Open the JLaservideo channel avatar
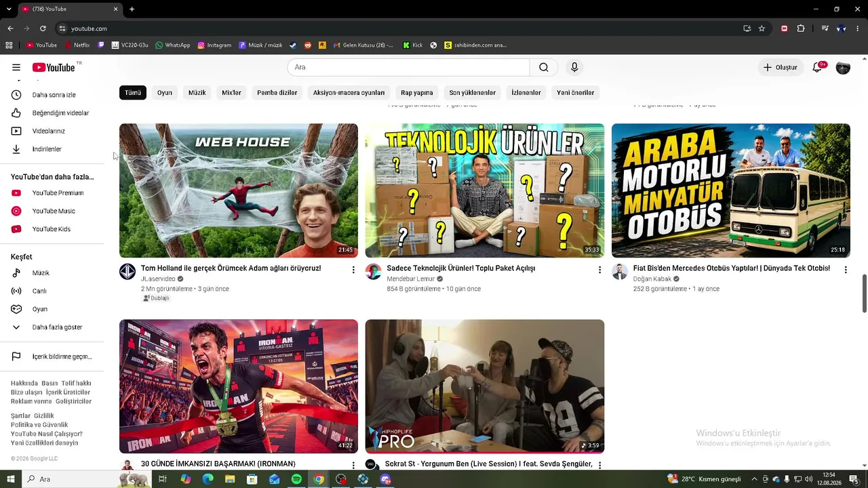 click(x=127, y=272)
